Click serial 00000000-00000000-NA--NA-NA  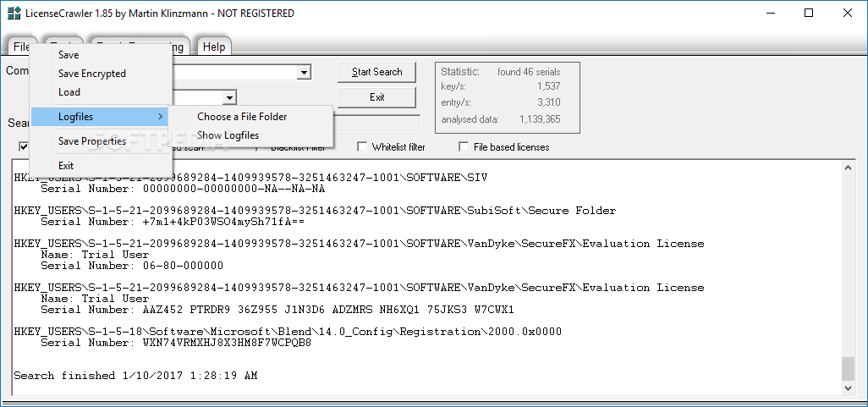tap(233, 189)
